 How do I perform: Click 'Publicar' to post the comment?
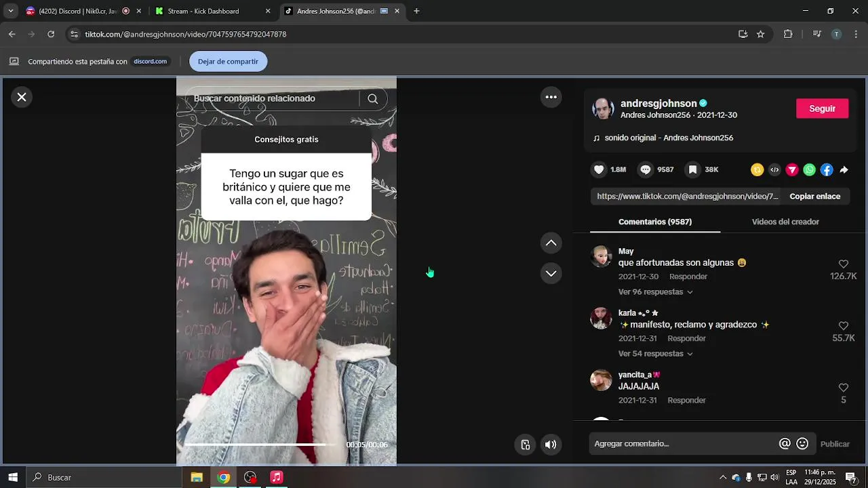(835, 444)
